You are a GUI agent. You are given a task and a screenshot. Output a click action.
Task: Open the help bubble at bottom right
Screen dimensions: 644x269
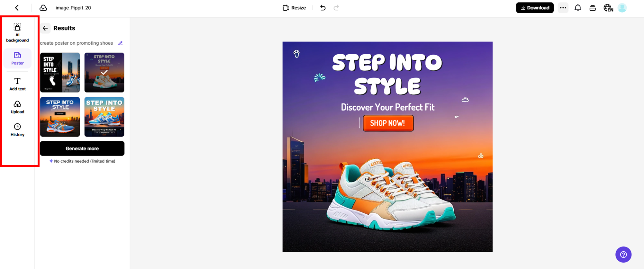tap(623, 254)
